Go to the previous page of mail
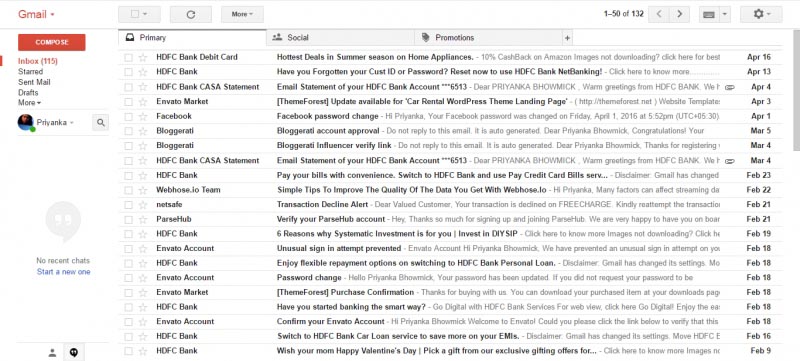 659,14
